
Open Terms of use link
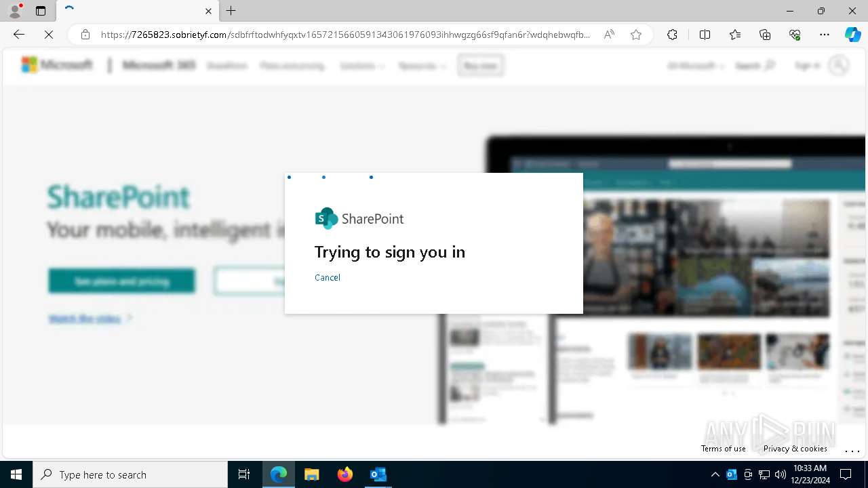pos(723,449)
